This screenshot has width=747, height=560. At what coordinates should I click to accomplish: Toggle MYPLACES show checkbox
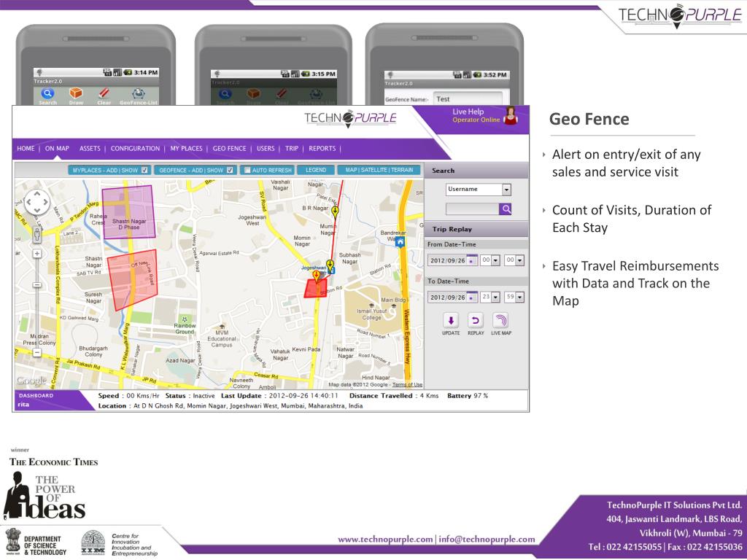(x=144, y=170)
